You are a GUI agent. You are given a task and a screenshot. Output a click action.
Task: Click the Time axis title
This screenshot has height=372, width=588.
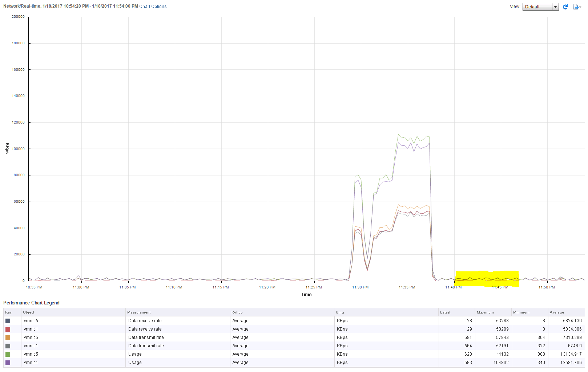coord(306,295)
